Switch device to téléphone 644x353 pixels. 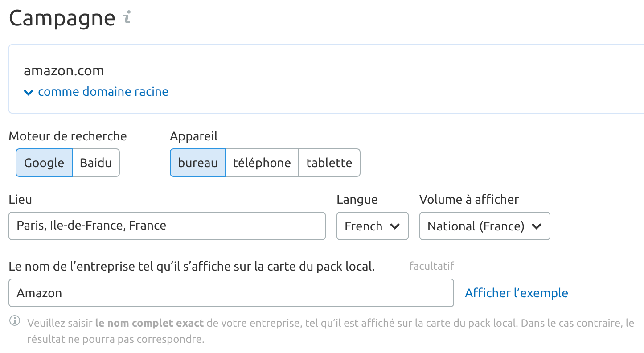pyautogui.click(x=262, y=163)
